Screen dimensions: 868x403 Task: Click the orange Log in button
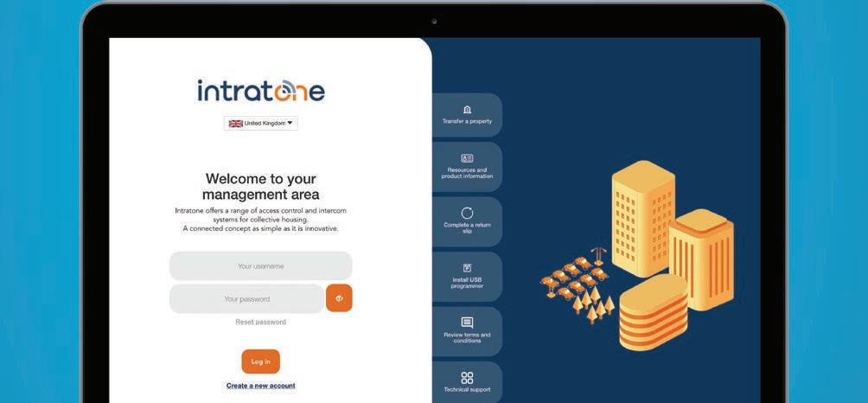tap(261, 361)
